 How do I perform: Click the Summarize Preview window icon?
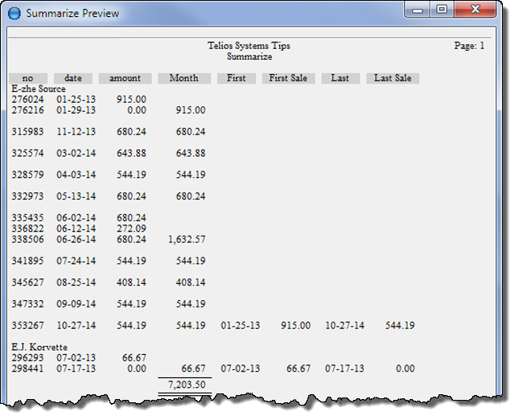click(14, 13)
